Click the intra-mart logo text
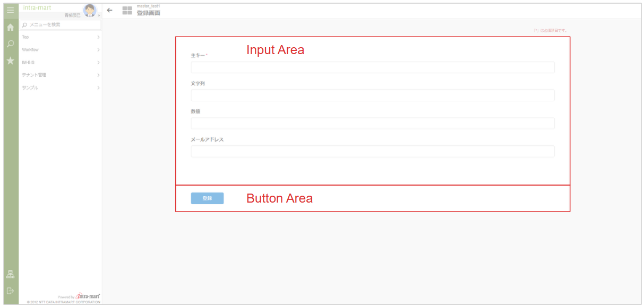Viewport: 644px width, 306px height. 37,7
